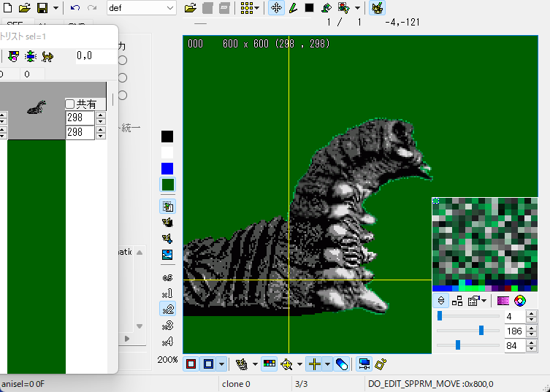The image size is (550, 392).
Task: Open the dropdown arrow after selection tool
Action: tap(357, 8)
